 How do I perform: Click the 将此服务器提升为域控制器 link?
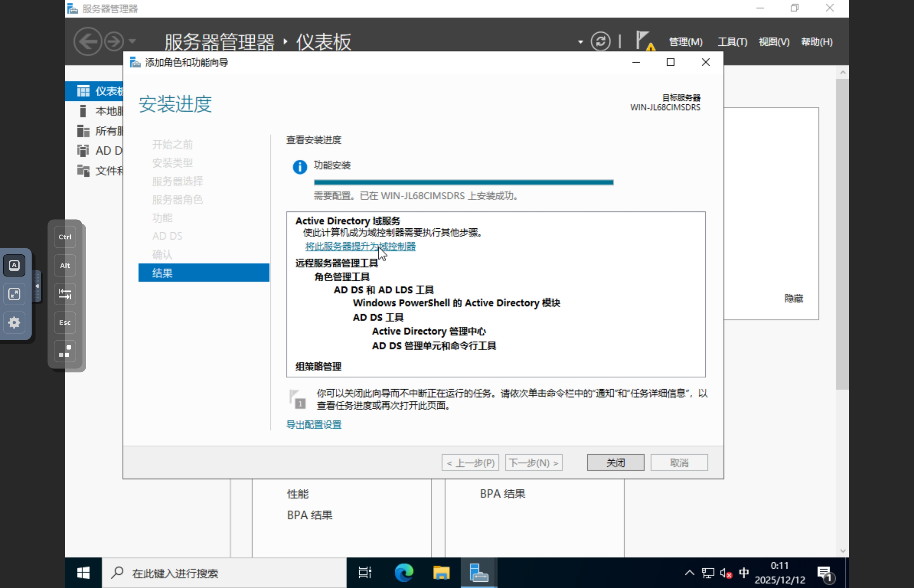[x=360, y=246]
